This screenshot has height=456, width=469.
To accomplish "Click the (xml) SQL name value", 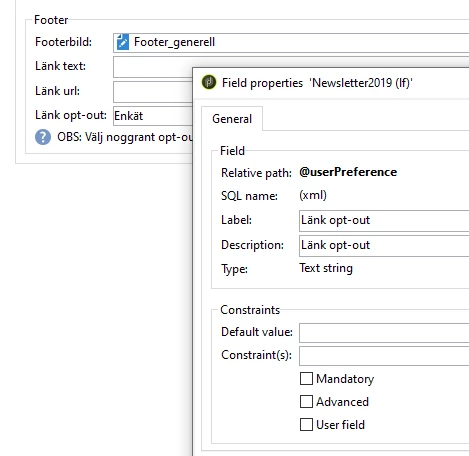I will coord(313,195).
